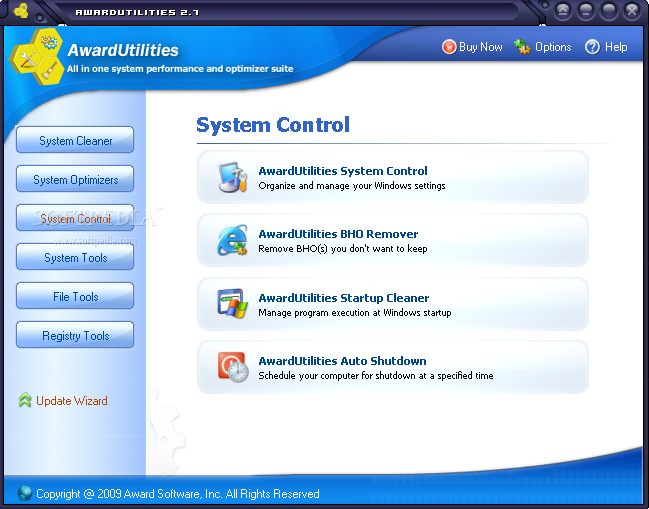
Task: Click the Buy Now text
Action: tap(481, 47)
